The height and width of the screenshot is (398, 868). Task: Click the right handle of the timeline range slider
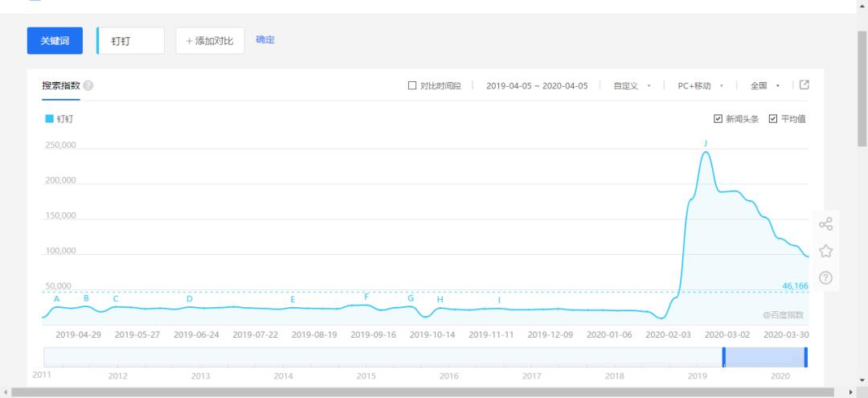click(806, 357)
